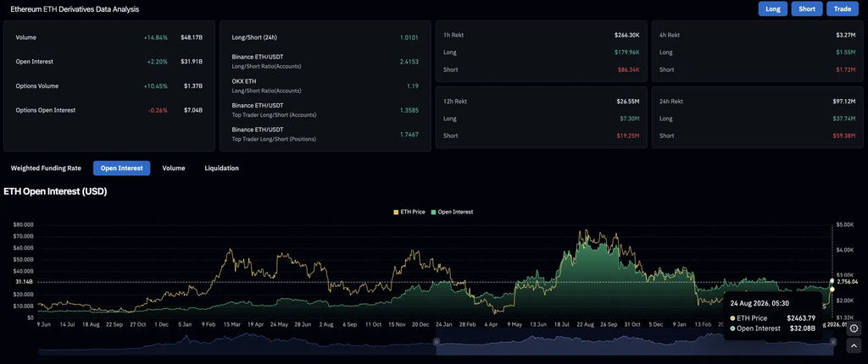Click the OKX ETH Long/Short Ratio row
868x364 pixels.
point(325,86)
